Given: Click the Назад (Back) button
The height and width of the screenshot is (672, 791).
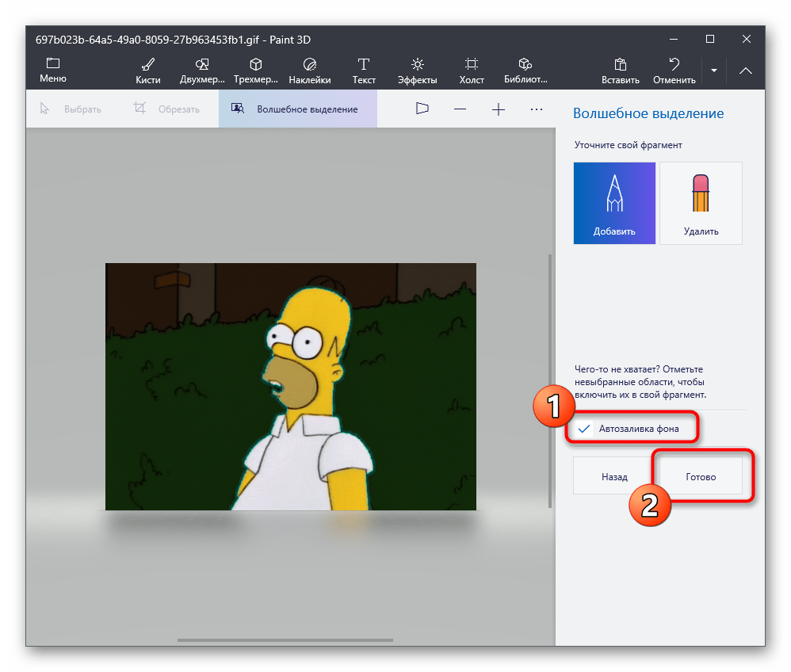Looking at the screenshot, I should coord(614,476).
